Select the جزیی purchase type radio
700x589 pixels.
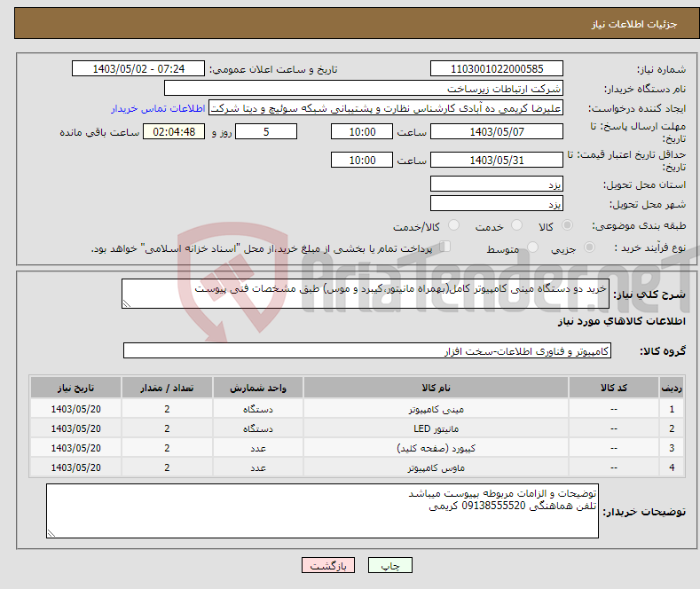click(x=589, y=247)
